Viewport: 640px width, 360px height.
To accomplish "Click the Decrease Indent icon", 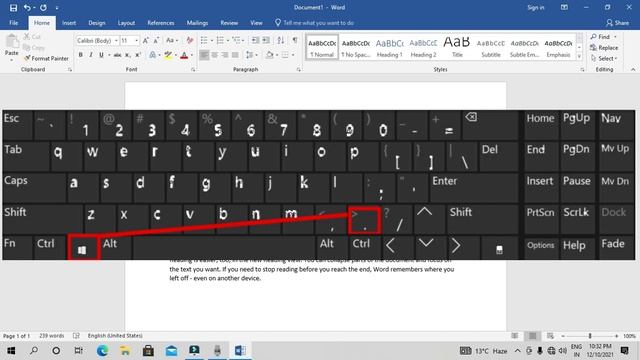I will click(x=255, y=40).
